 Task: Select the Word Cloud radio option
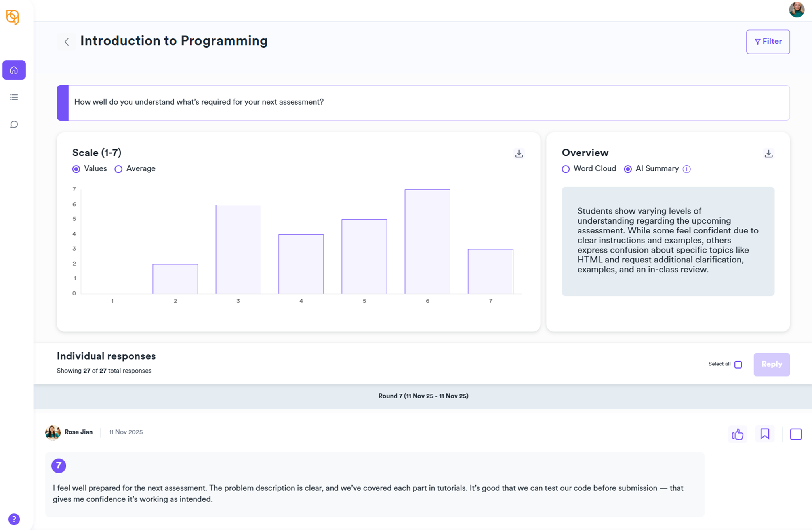566,169
